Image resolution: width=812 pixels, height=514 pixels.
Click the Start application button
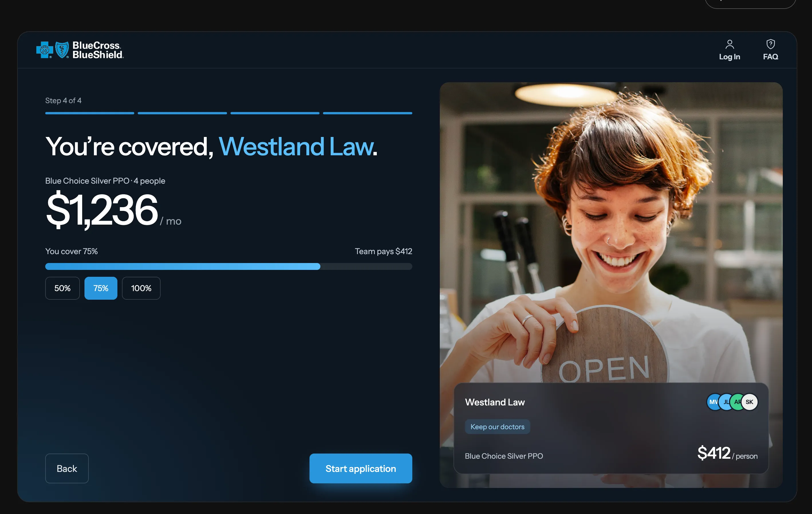(x=360, y=468)
